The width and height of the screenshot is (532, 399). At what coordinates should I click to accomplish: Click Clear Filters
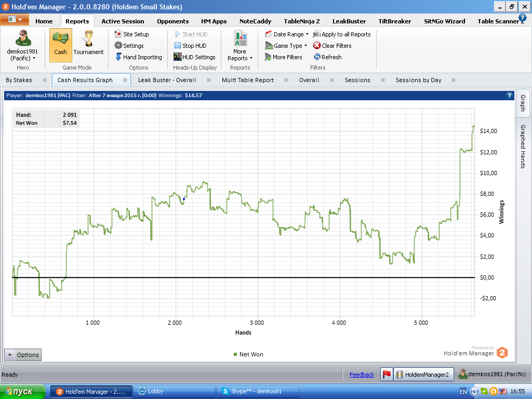pos(332,46)
